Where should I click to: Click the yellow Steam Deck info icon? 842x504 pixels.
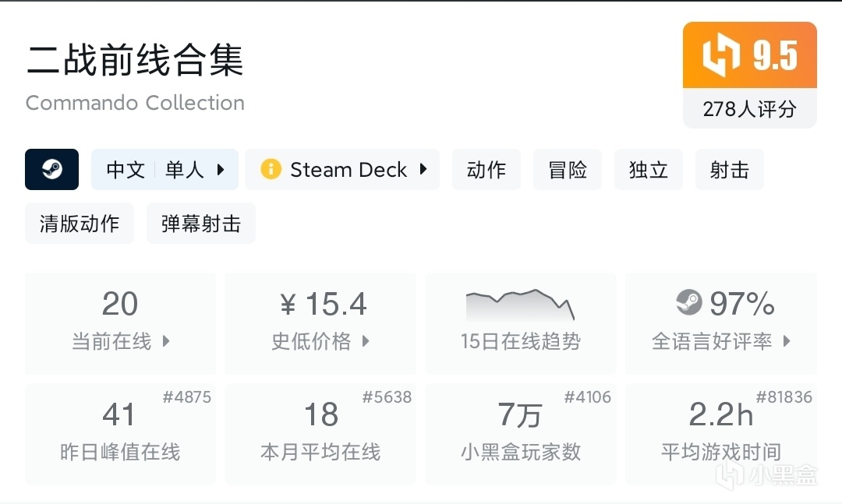pos(271,170)
